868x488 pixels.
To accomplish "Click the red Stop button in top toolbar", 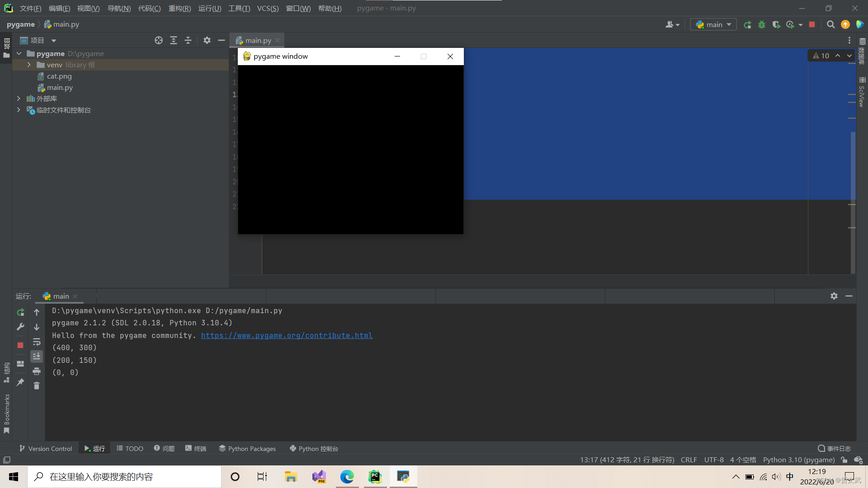I will (812, 25).
